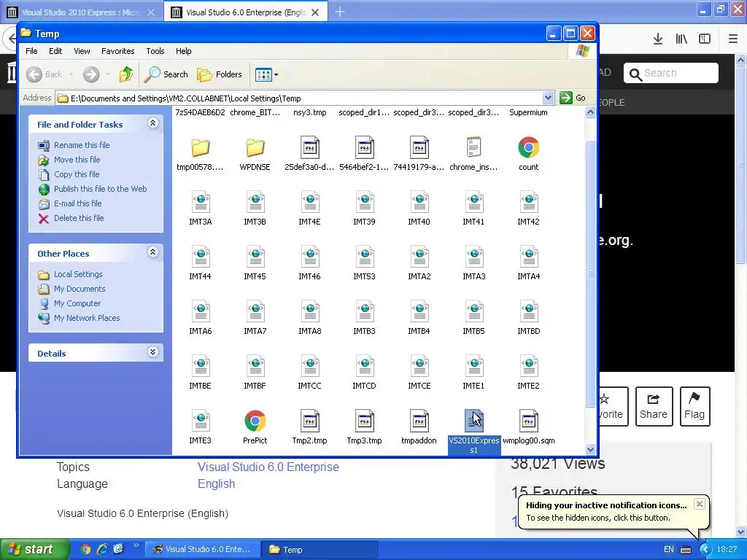Select the chrome_ins text file icon

coord(473,147)
